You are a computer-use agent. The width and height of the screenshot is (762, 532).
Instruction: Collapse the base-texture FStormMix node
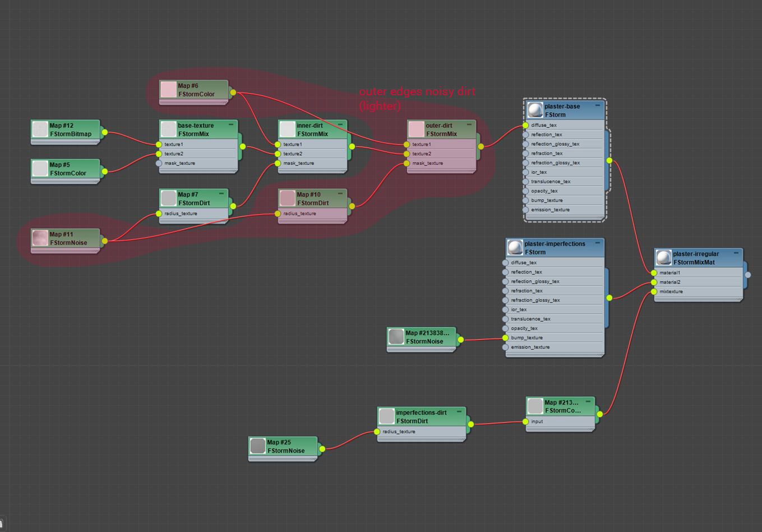coord(231,124)
